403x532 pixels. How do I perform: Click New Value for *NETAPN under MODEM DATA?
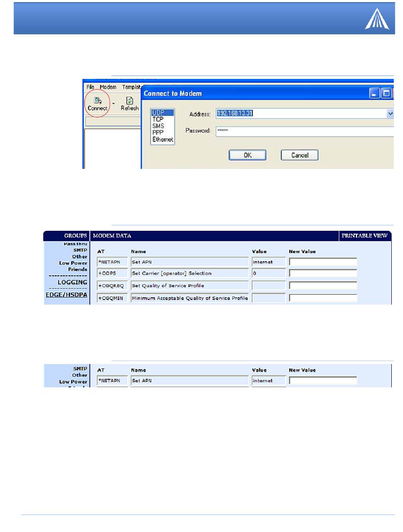(x=323, y=262)
